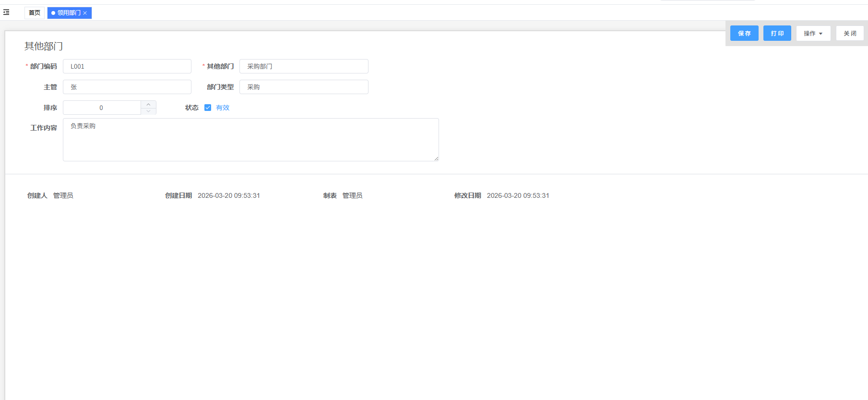Increase the 排序 value with the up arrow
This screenshot has width=868, height=400.
pos(149,104)
